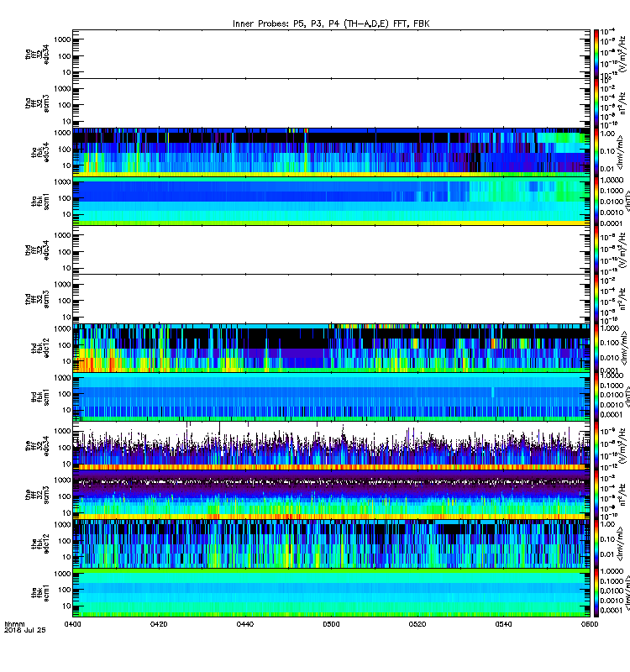
Task: Click the 0500 time axis label
Action: tap(331, 624)
